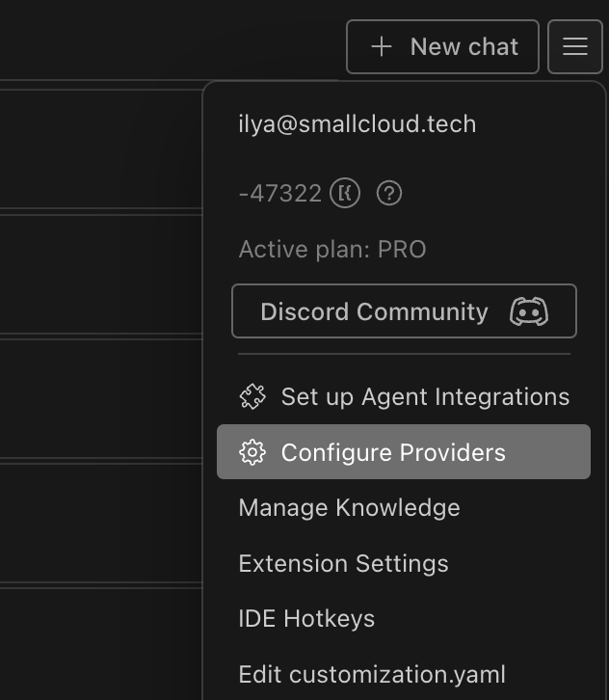Open the question mark help icon
This screenshot has width=609, height=700.
[x=389, y=193]
